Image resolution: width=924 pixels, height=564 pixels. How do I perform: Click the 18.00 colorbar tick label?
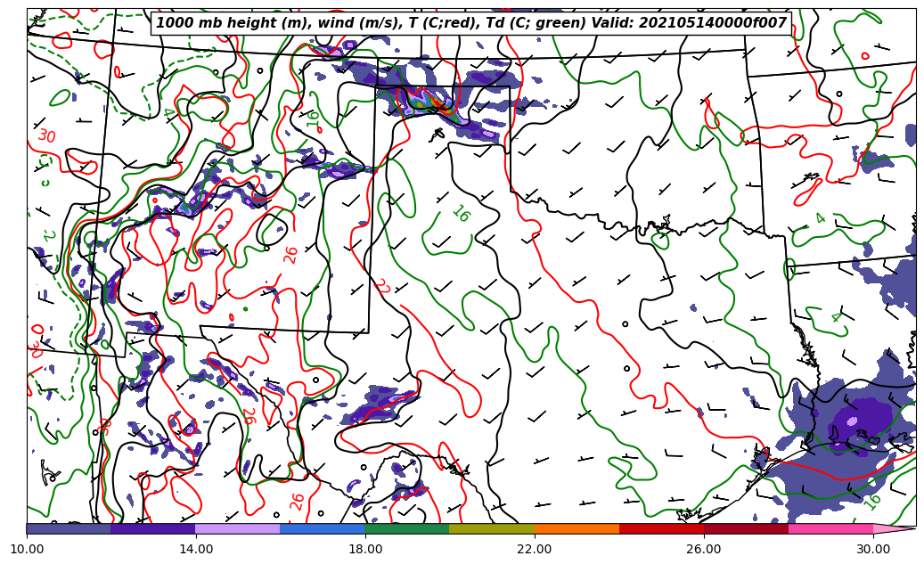point(365,549)
